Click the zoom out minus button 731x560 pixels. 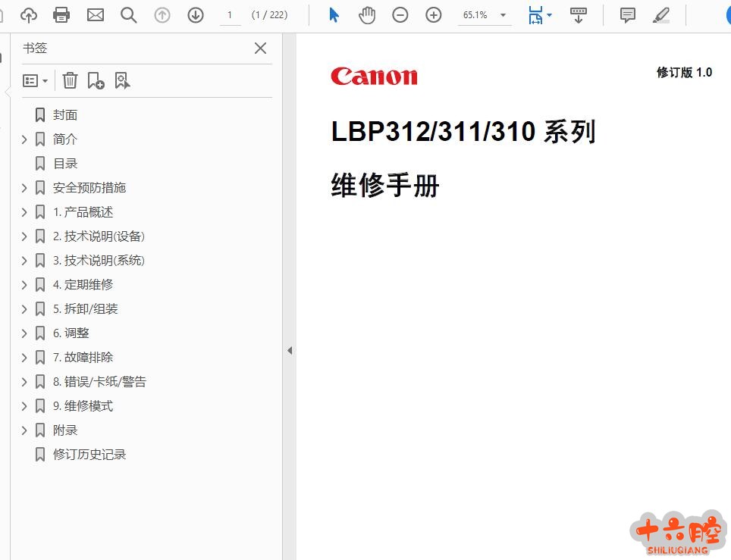400,14
